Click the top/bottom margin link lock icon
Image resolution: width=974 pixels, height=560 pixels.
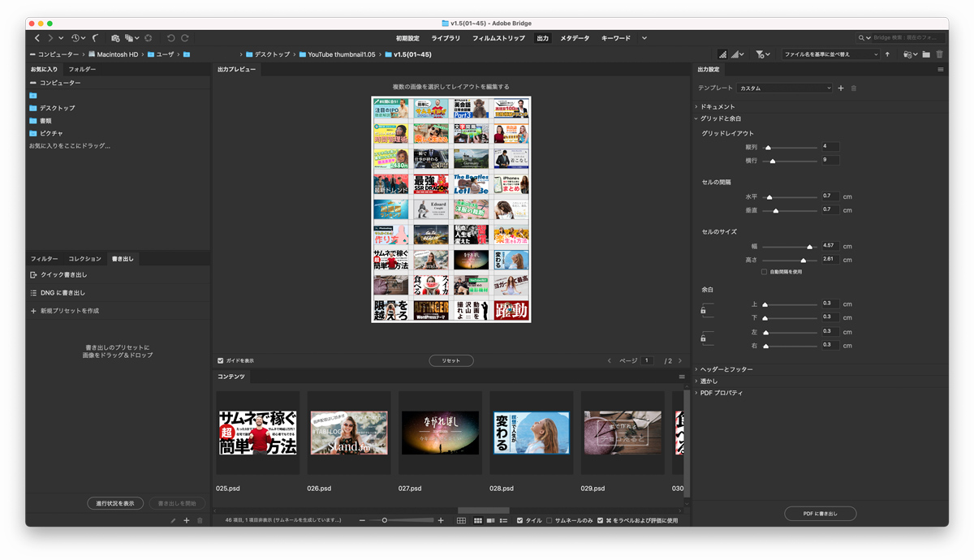(703, 310)
